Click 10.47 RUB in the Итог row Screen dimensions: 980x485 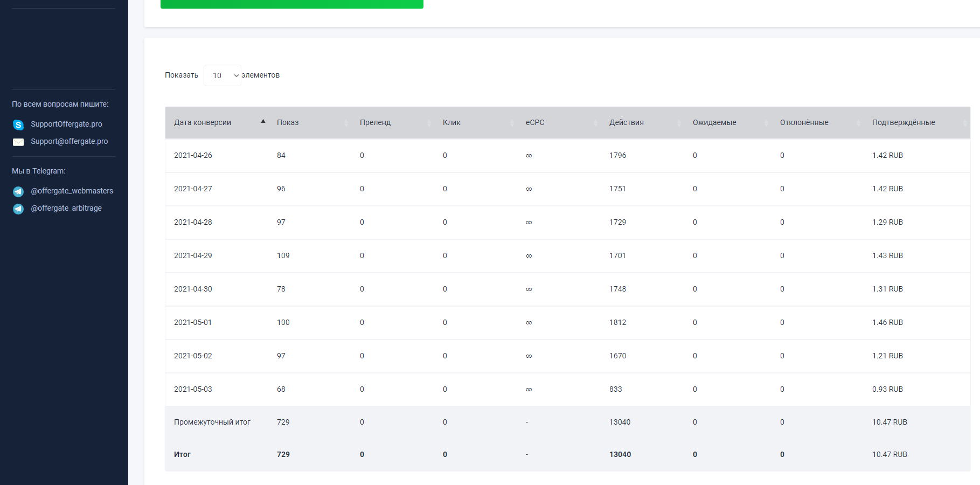[x=890, y=454]
